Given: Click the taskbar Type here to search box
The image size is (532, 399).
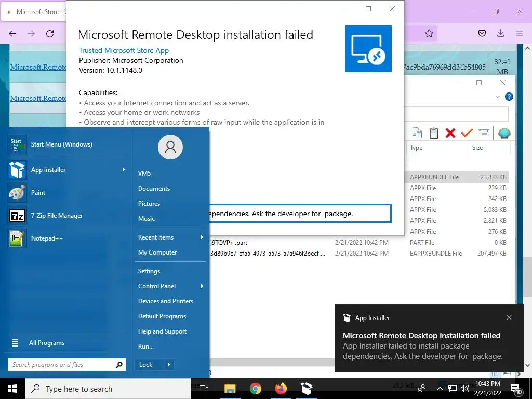Looking at the screenshot, I should 108,389.
